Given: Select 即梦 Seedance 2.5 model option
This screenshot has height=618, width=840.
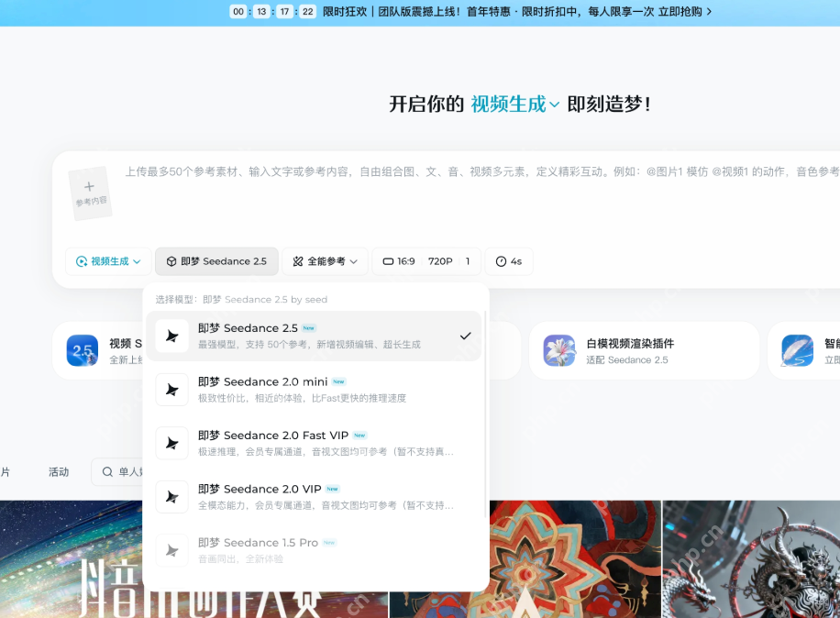Looking at the screenshot, I should coord(314,336).
